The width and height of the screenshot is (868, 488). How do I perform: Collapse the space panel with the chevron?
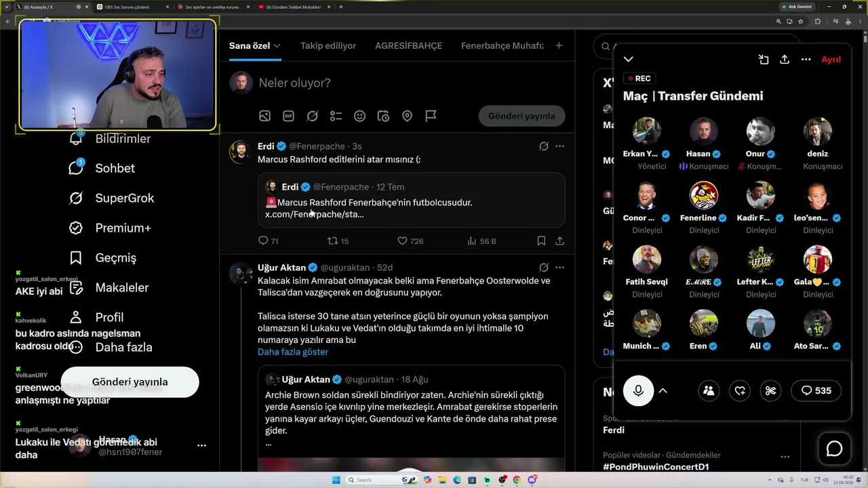(x=629, y=59)
